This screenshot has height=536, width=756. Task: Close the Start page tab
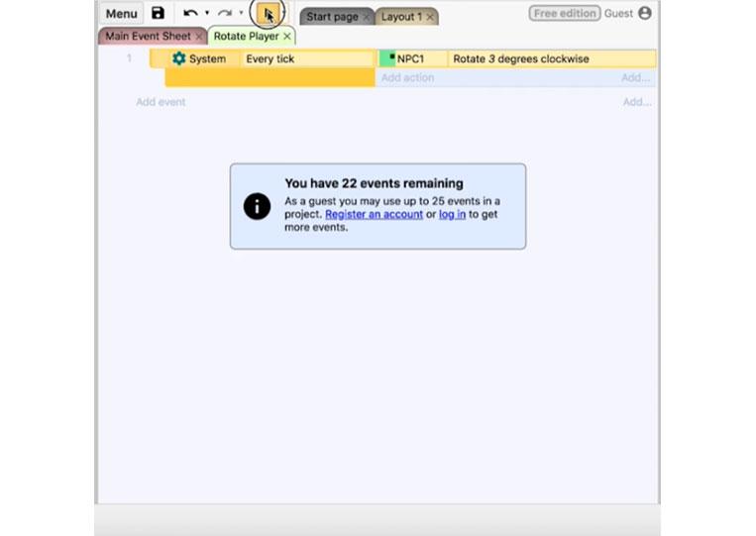tap(367, 18)
